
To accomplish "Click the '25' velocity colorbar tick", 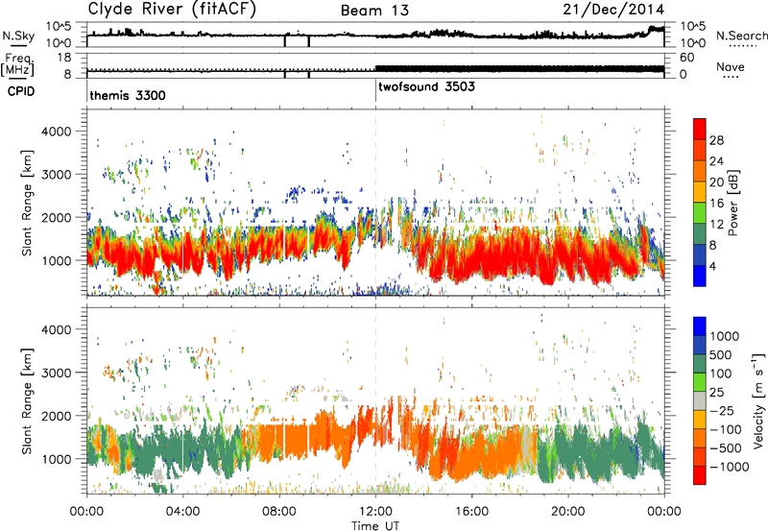I will click(x=717, y=393).
